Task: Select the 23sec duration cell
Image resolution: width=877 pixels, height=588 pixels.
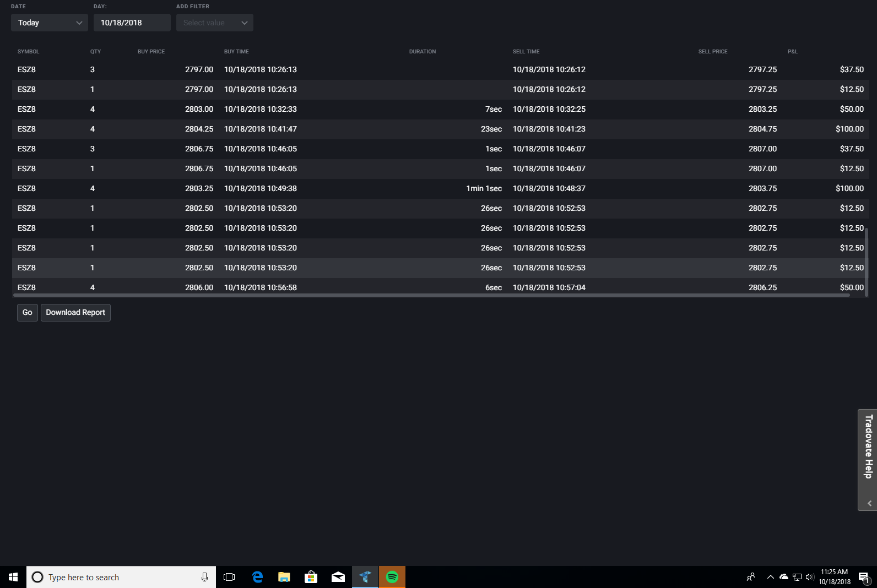Action: (491, 129)
